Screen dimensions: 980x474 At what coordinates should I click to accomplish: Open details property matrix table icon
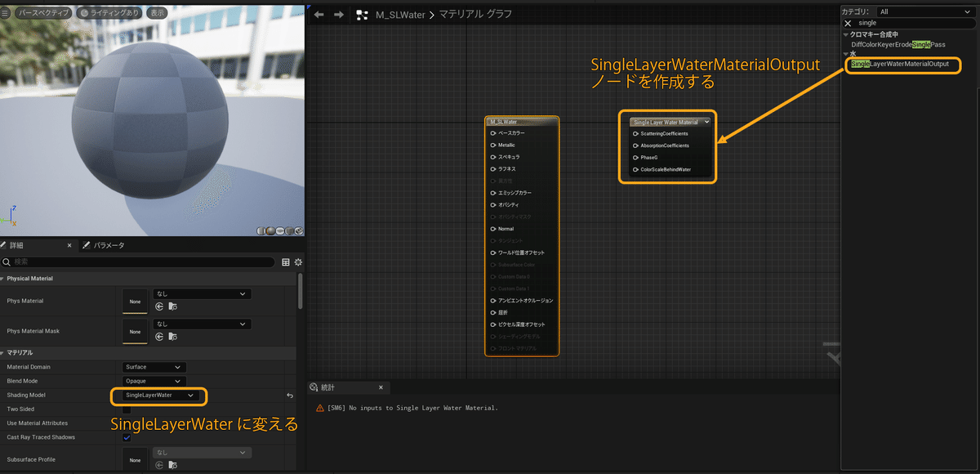click(285, 262)
